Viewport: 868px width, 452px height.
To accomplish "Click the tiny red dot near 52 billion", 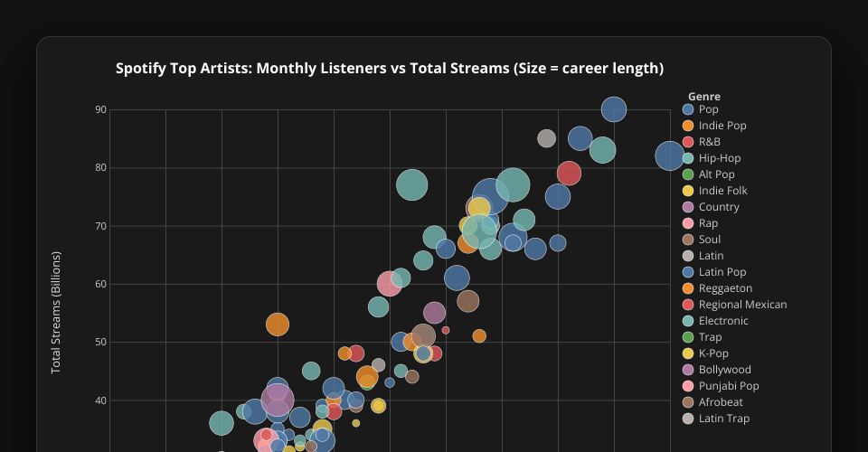I will [x=446, y=330].
